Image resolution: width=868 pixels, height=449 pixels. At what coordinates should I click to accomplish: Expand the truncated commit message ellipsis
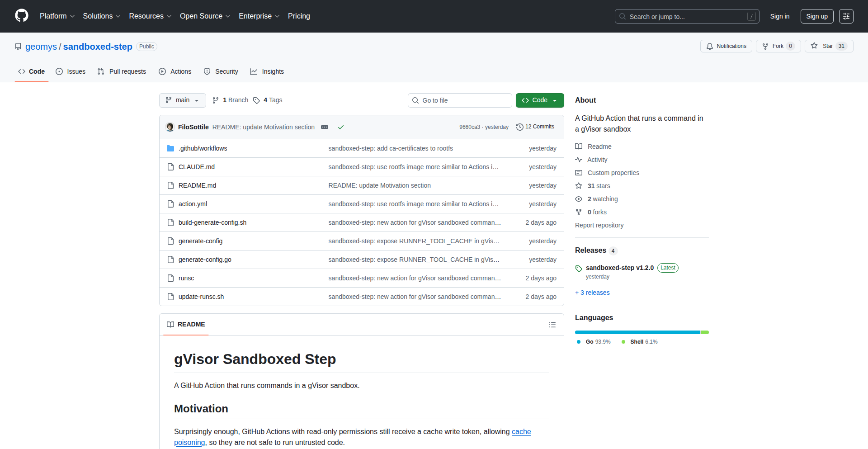pyautogui.click(x=325, y=127)
